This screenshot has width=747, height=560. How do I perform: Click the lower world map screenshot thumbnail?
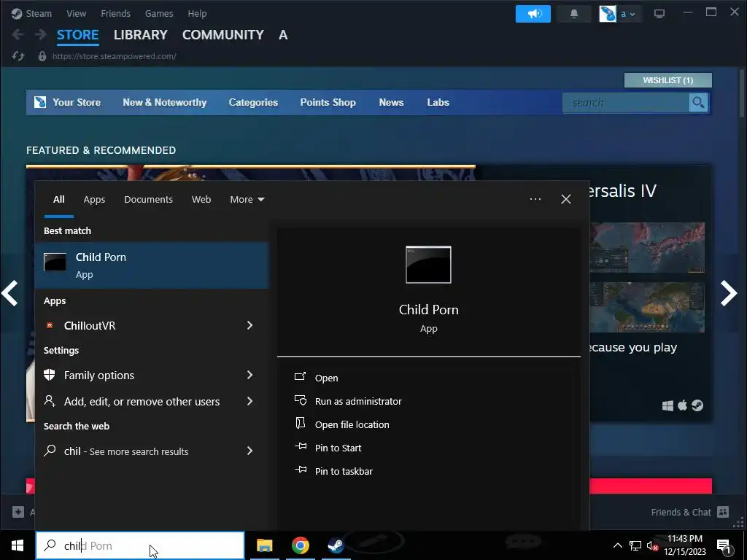point(647,307)
